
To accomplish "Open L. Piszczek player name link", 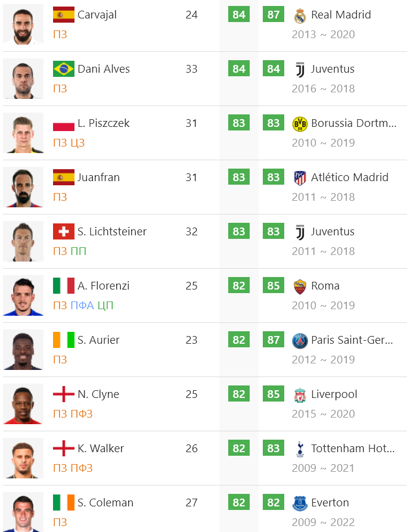I will (103, 123).
